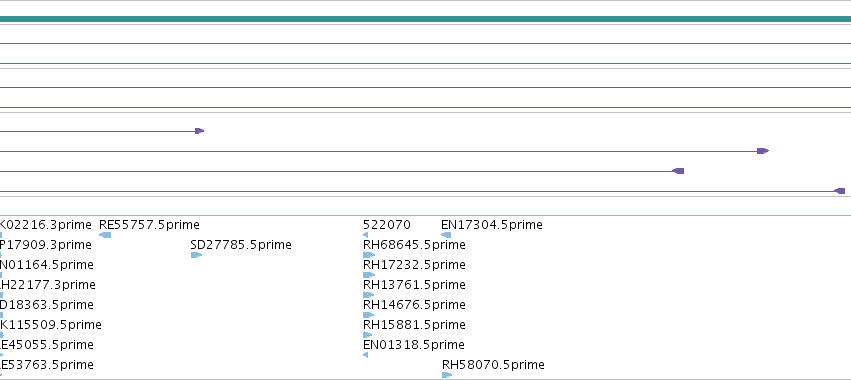Click the RH15881.5prime label
This screenshot has width=851, height=380.
coord(414,325)
